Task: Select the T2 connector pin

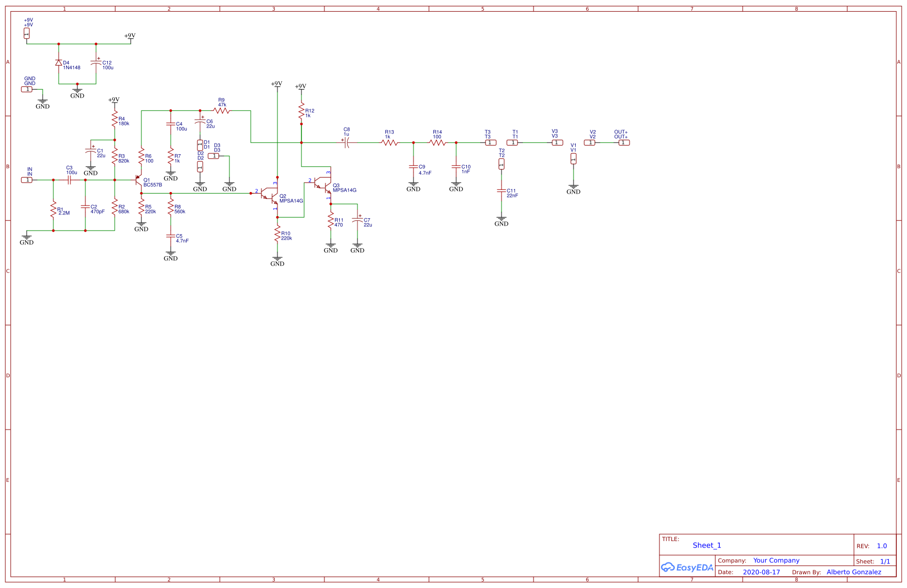Action: 502,164
